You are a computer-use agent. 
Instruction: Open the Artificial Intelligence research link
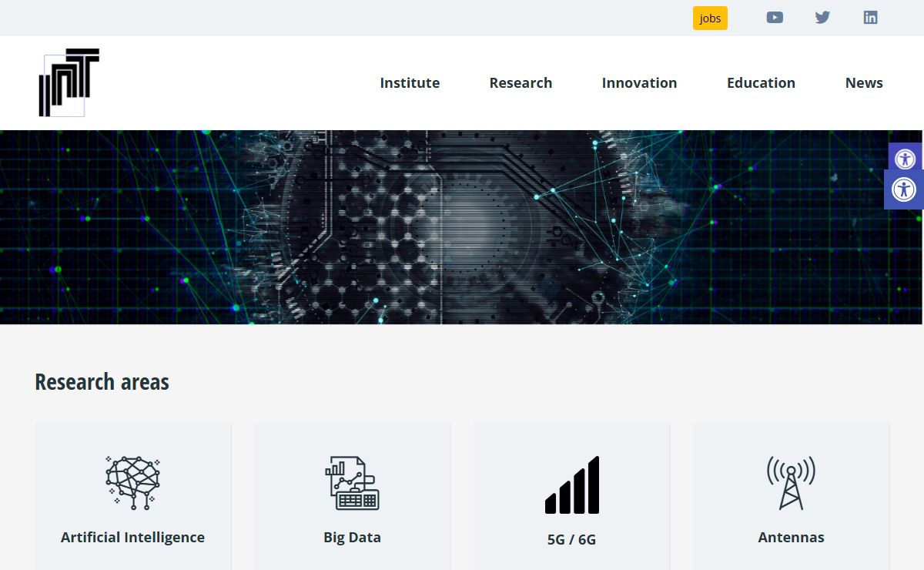point(133,538)
